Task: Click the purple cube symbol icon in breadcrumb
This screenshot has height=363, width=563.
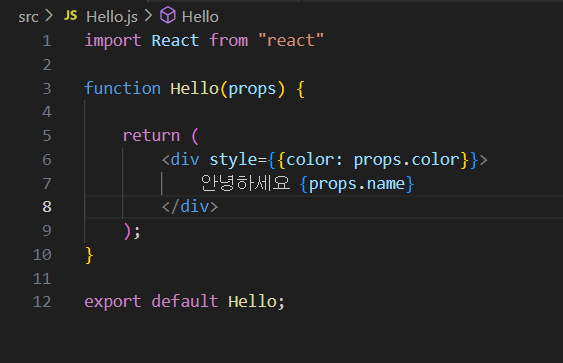Action: (168, 16)
